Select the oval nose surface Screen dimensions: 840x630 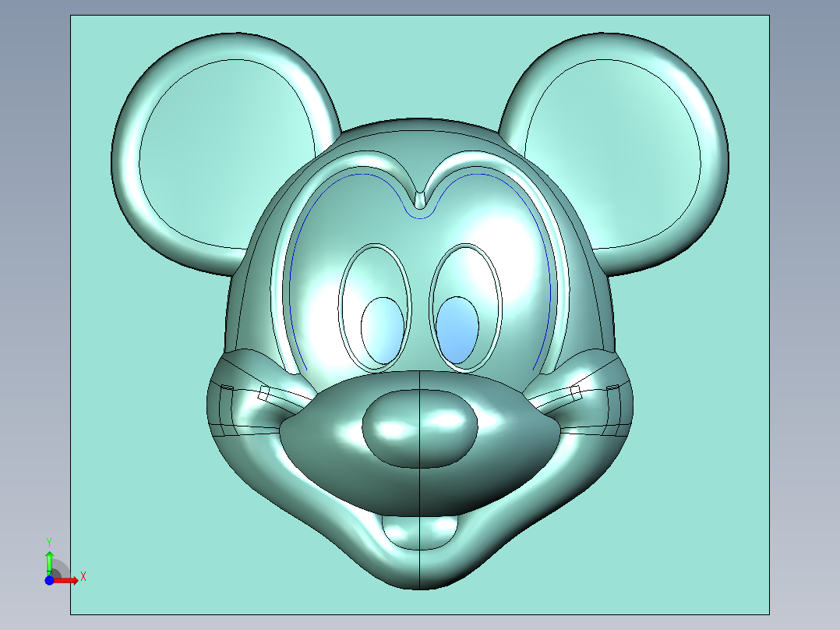[x=419, y=428]
